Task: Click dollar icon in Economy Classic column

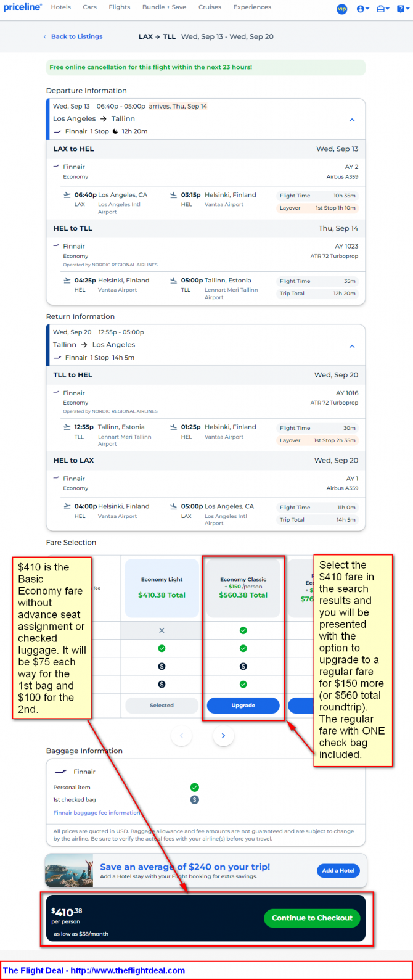Action: click(x=243, y=666)
